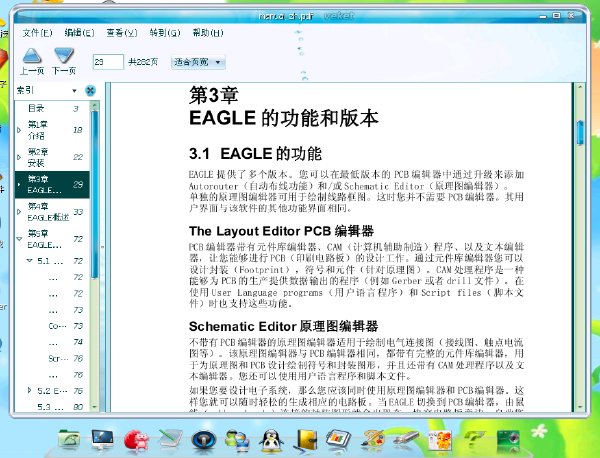The height and width of the screenshot is (458, 600).
Task: Open the paint palette and brush dock icon
Action: coord(372,439)
